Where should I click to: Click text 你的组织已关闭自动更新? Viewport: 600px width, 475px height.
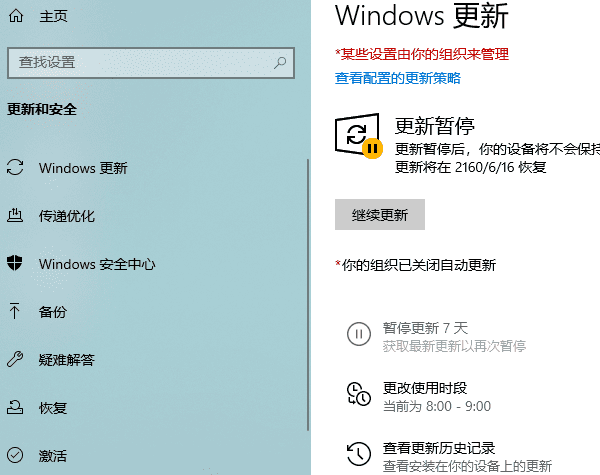(x=419, y=265)
